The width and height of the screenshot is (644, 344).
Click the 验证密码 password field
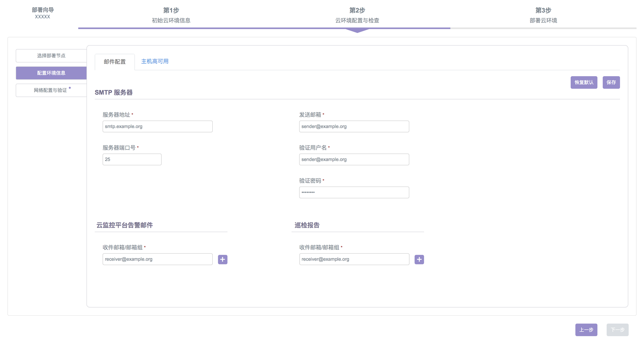(354, 192)
